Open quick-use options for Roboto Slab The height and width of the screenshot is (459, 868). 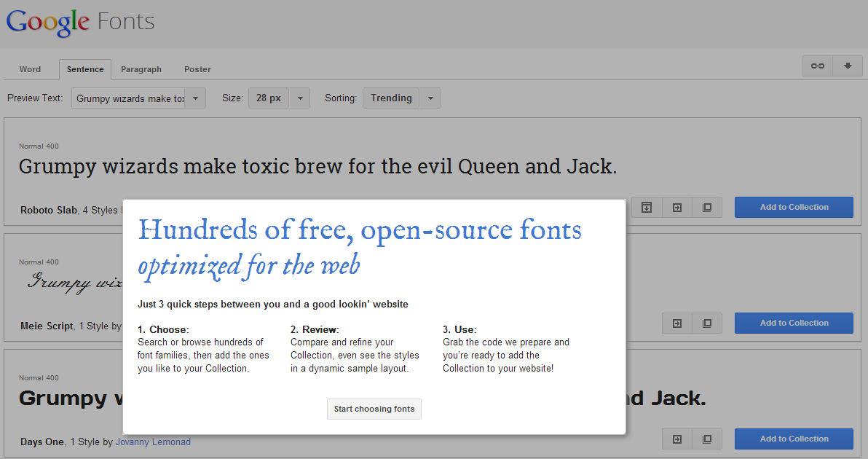[x=646, y=207]
